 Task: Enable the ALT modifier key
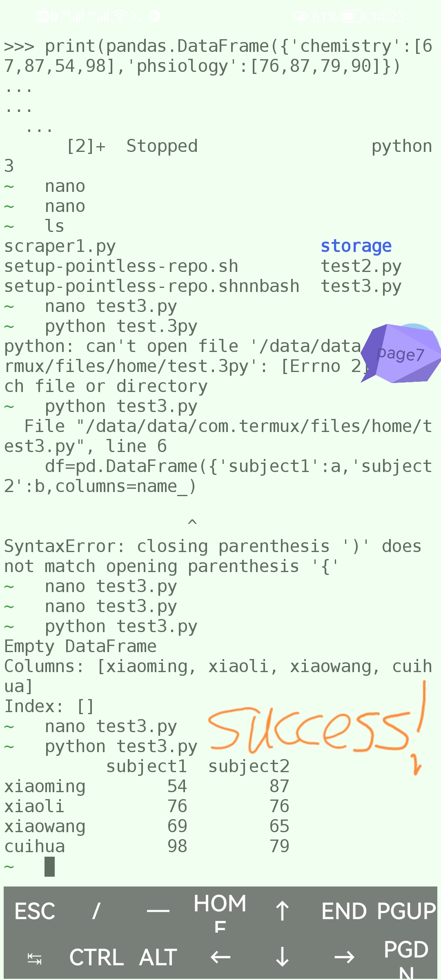click(x=157, y=956)
